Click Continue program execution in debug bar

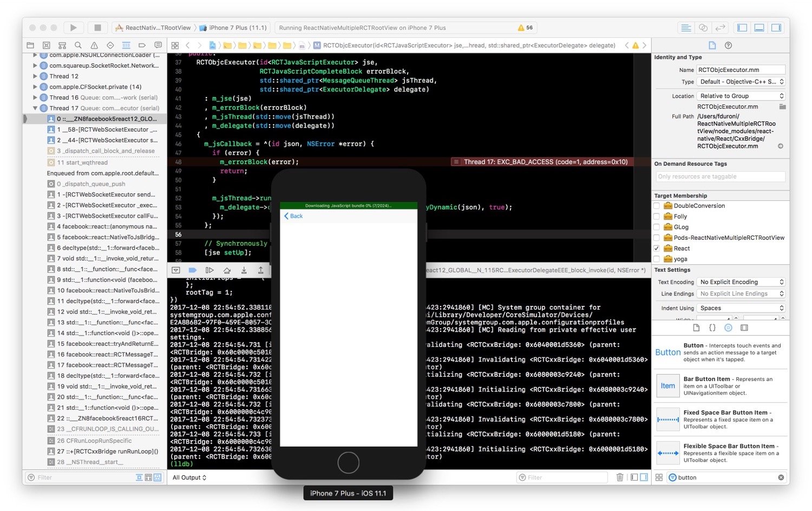point(209,270)
